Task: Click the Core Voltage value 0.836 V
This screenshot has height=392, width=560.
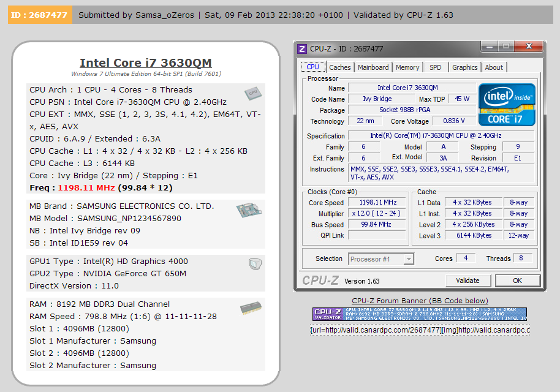Action: 454,121
